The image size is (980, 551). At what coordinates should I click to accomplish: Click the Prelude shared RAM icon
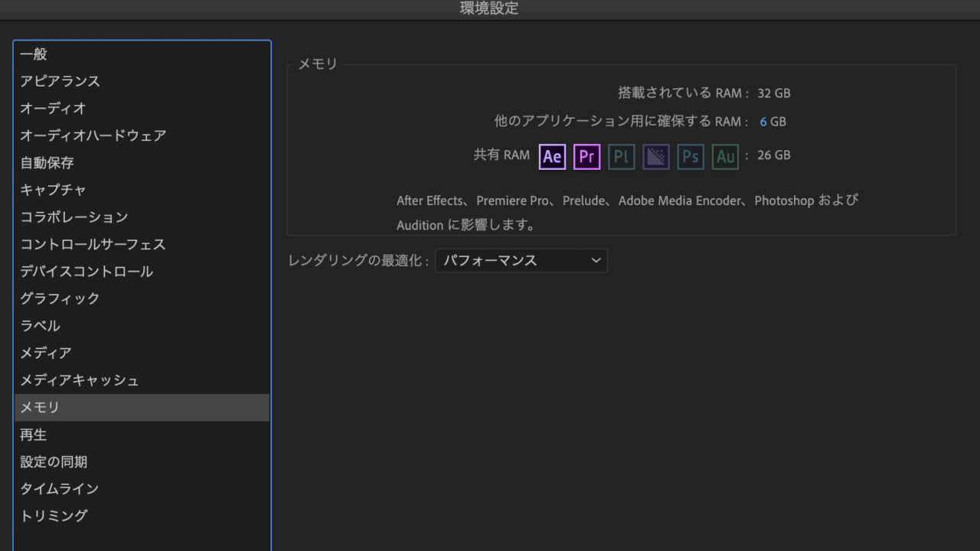tap(621, 157)
